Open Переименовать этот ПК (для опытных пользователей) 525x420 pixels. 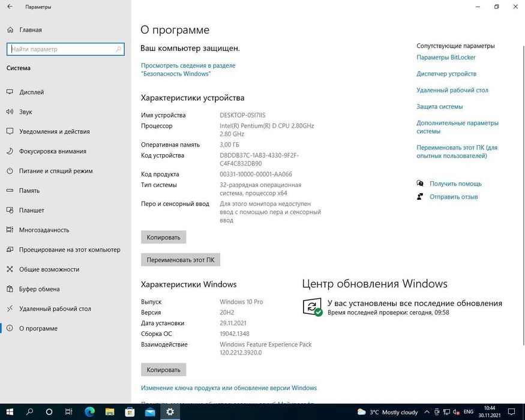coord(457,151)
